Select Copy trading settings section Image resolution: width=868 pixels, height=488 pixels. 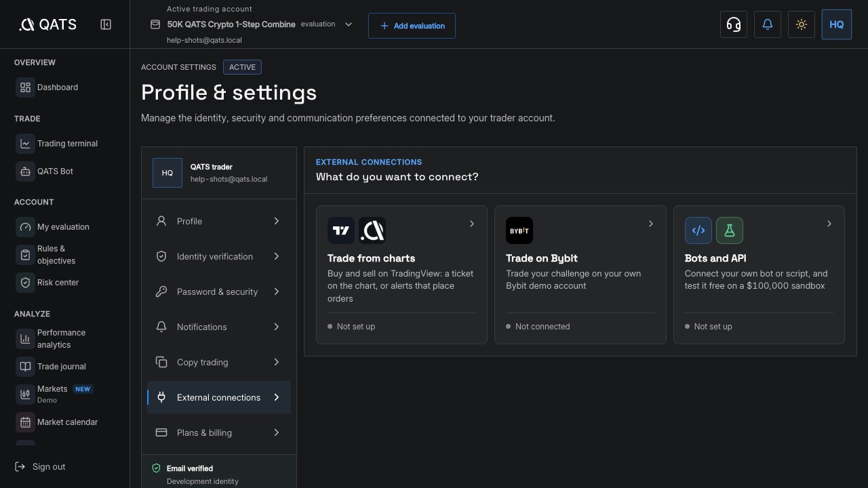(x=219, y=362)
